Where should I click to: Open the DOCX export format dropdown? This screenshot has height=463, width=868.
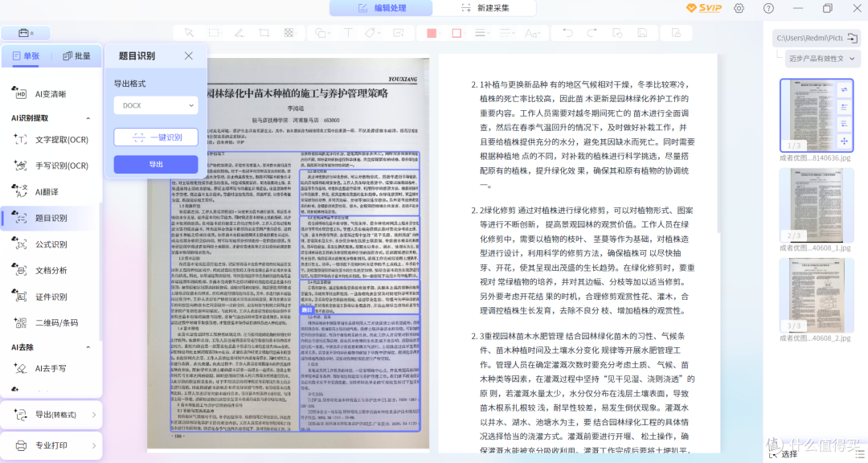tap(156, 105)
